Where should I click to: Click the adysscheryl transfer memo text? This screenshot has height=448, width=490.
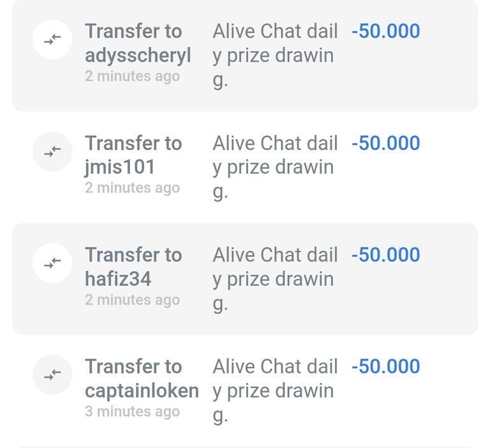click(275, 56)
